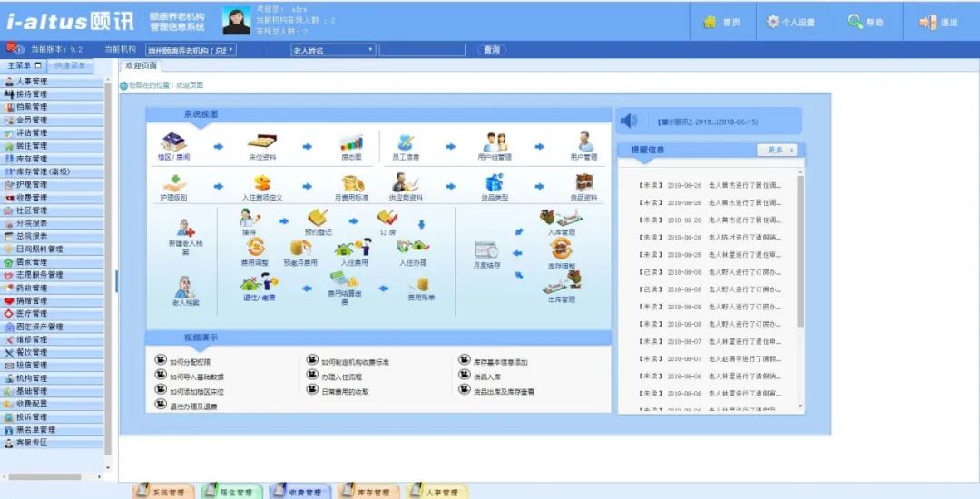
Task: Open the 如何分配权限 video link
Action: (x=190, y=362)
